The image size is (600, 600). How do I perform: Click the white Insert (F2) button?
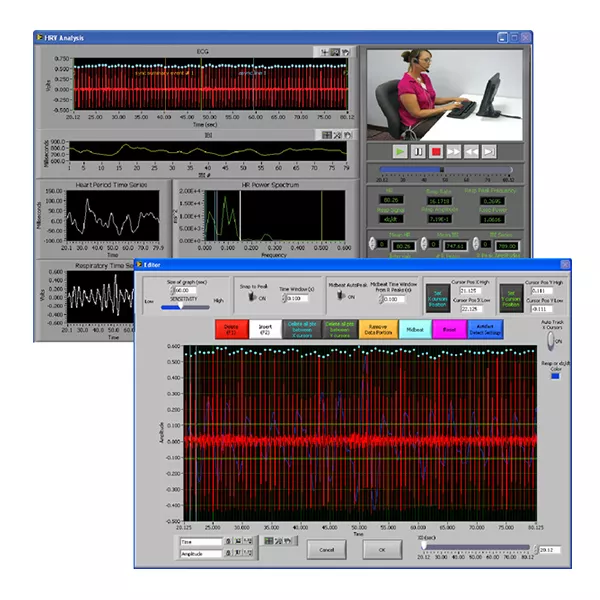[x=265, y=329]
